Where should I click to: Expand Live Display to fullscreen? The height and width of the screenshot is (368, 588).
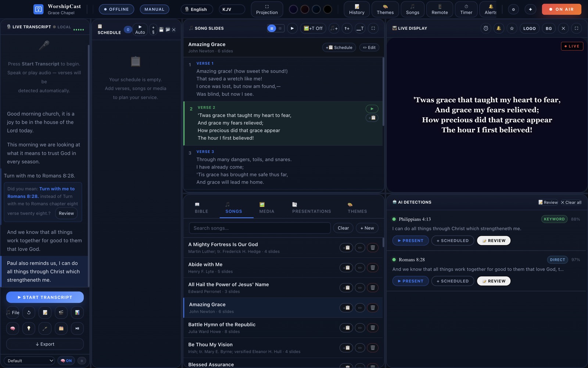(576, 28)
